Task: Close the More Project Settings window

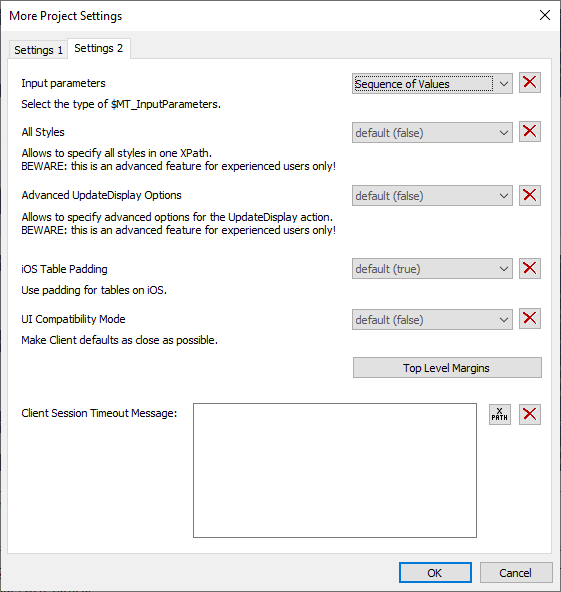Action: tap(545, 15)
